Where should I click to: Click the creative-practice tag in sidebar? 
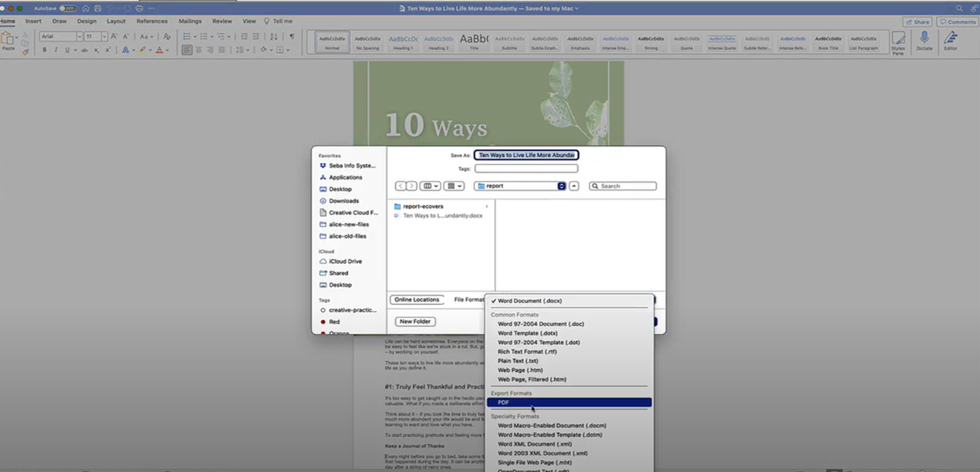352,310
